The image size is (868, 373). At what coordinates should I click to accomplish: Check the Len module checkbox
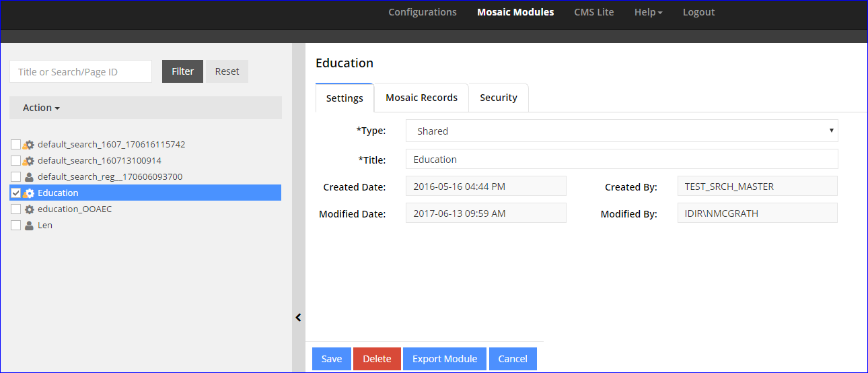[16, 226]
